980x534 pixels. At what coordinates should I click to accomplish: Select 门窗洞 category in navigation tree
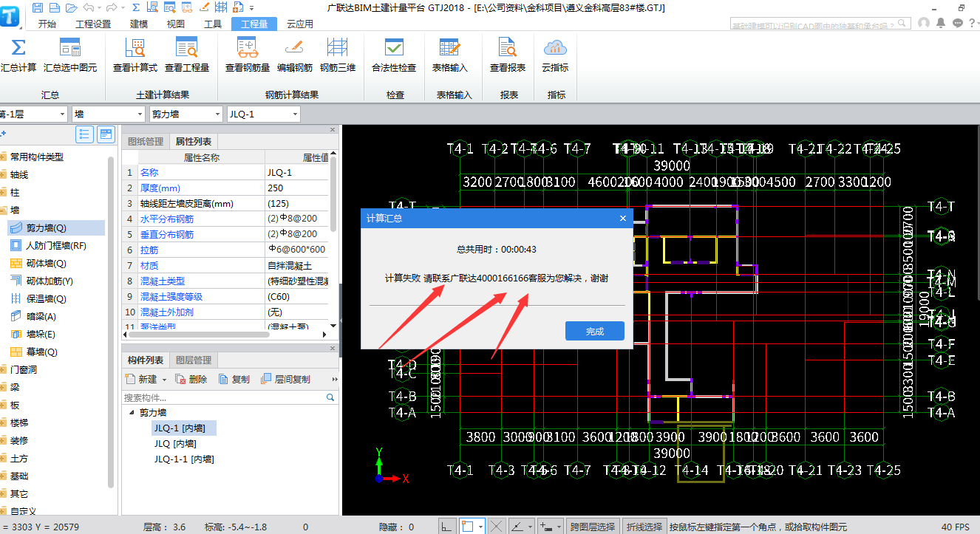click(24, 370)
